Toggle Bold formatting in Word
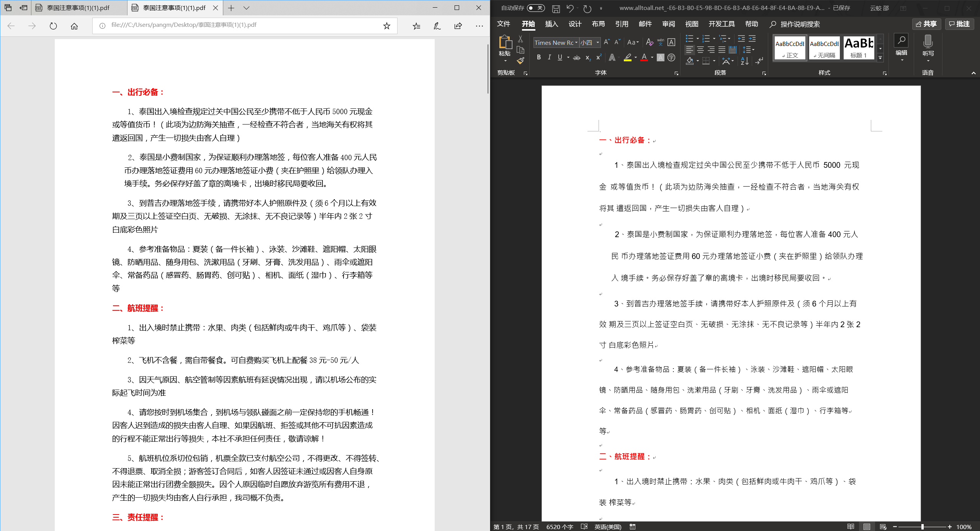Screen dimensions: 980x531 tap(539, 57)
